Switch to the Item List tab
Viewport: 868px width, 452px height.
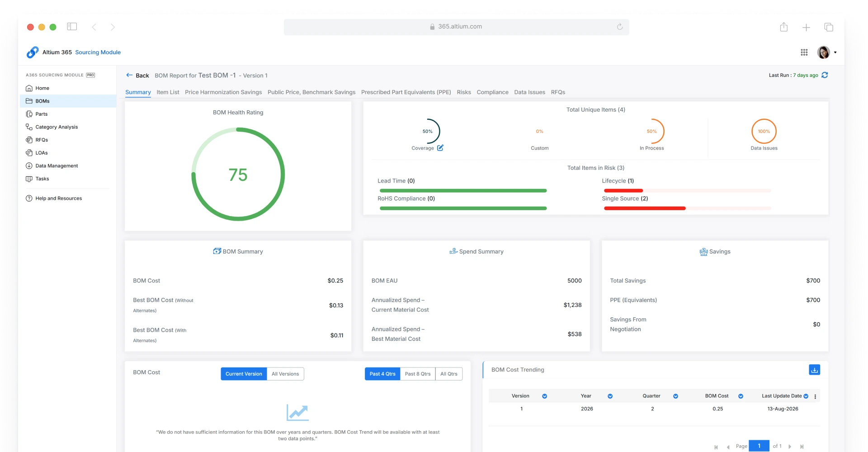[168, 92]
